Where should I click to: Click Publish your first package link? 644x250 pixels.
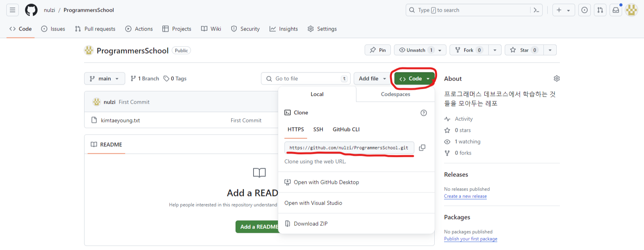[x=471, y=239]
